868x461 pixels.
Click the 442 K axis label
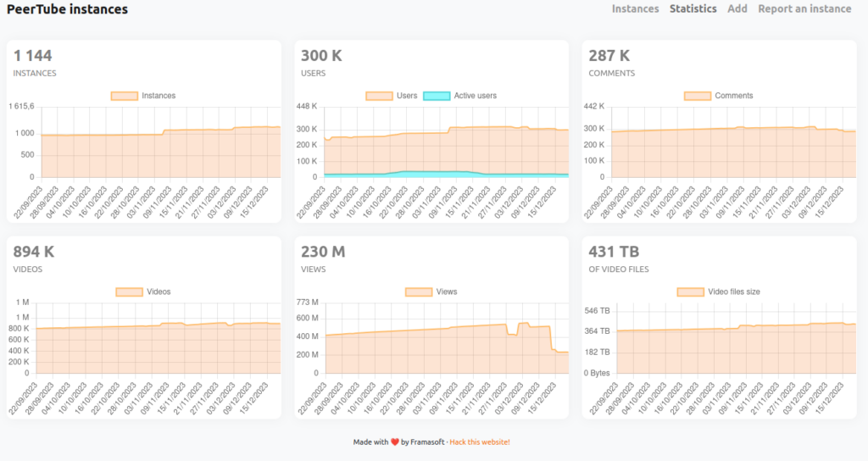click(594, 106)
